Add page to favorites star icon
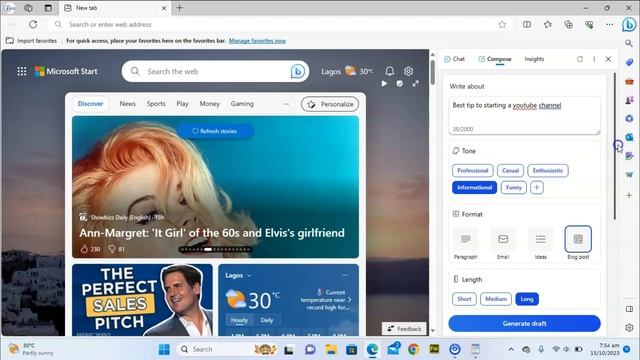The height and width of the screenshot is (360, 640). pyautogui.click(x=502, y=25)
